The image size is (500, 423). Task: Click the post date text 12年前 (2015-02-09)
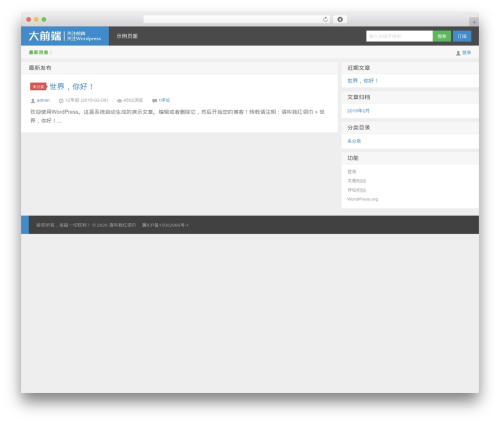pyautogui.click(x=86, y=100)
